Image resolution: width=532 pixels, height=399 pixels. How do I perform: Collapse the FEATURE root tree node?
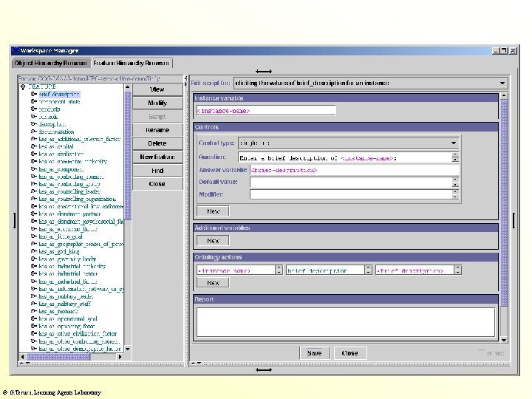[23, 86]
